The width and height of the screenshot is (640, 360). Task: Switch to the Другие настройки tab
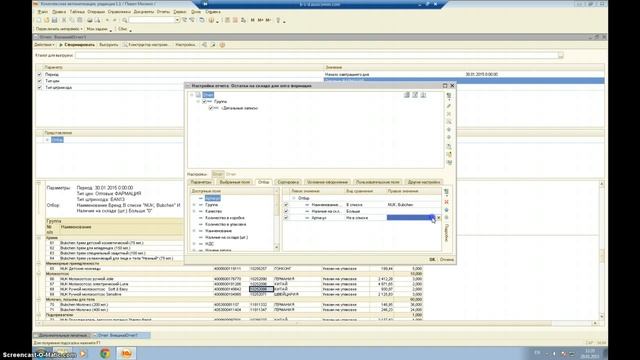(x=424, y=182)
